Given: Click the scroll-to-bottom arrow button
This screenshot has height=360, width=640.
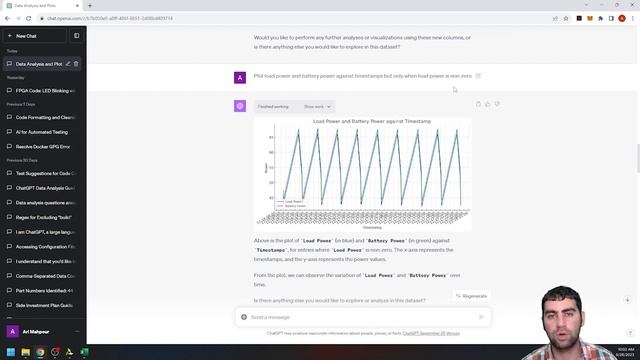Looking at the screenshot, I should [x=628, y=300].
